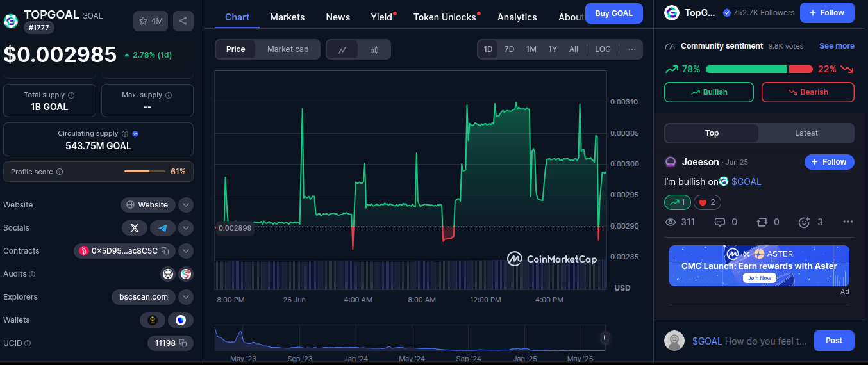Image resolution: width=868 pixels, height=365 pixels.
Task: Follow the TopGoal community account
Action: [828, 13]
